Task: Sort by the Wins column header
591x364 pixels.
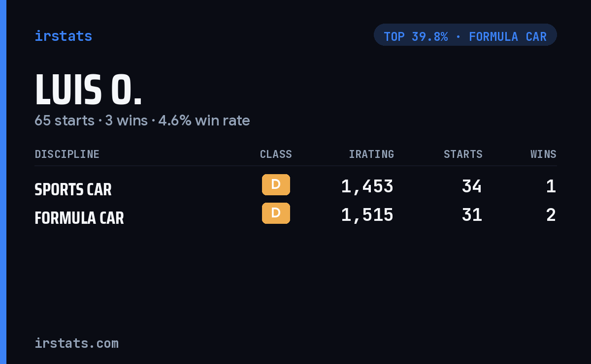Action: (543, 154)
